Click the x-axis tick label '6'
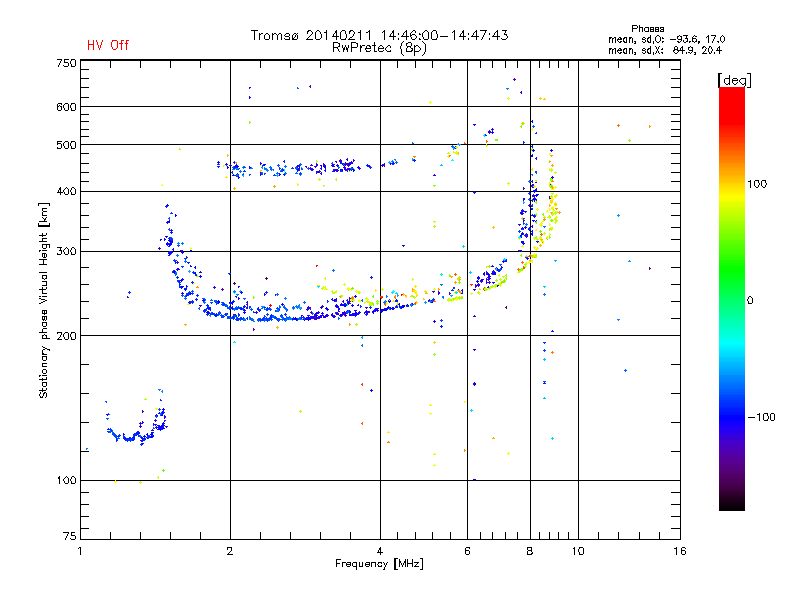Viewport: 800px width, 600px height. click(467, 551)
